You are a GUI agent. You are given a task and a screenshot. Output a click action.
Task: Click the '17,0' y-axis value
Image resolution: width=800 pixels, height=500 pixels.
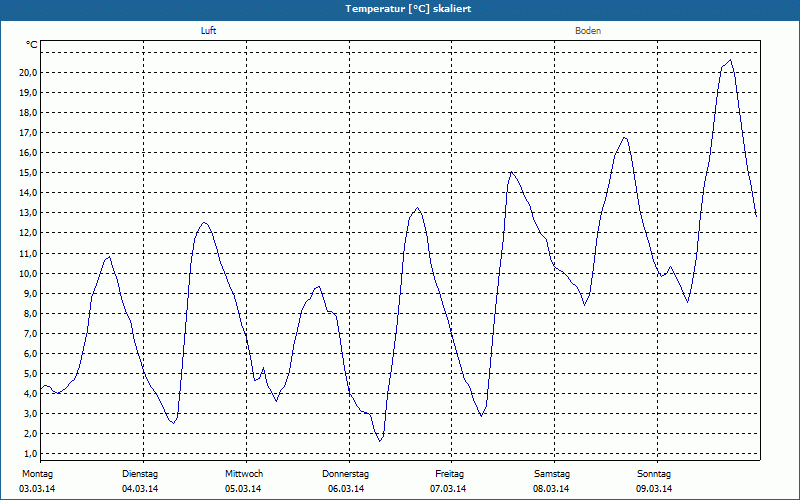pyautogui.click(x=28, y=133)
